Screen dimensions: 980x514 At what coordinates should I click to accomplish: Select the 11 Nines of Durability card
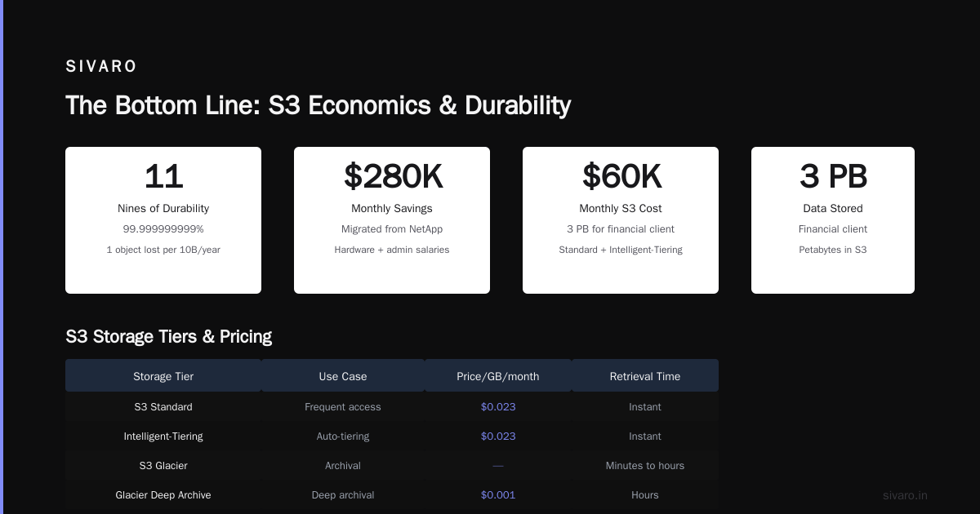[x=163, y=220]
